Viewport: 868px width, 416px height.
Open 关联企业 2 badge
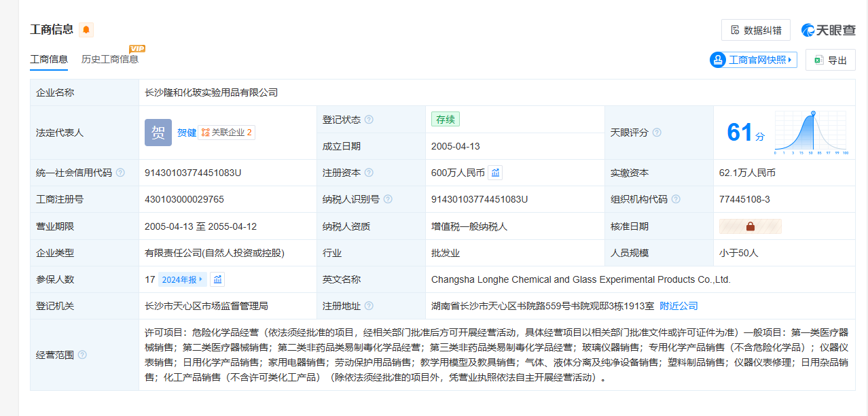click(227, 133)
